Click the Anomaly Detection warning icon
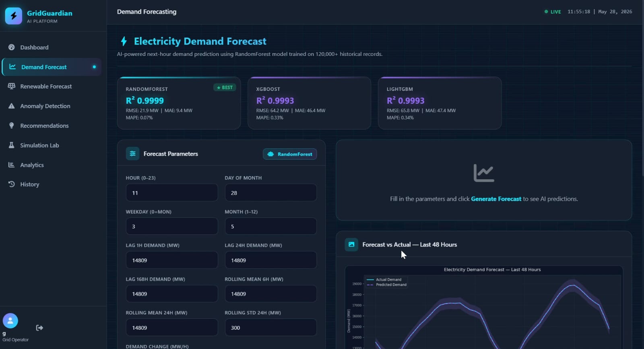 (x=12, y=106)
